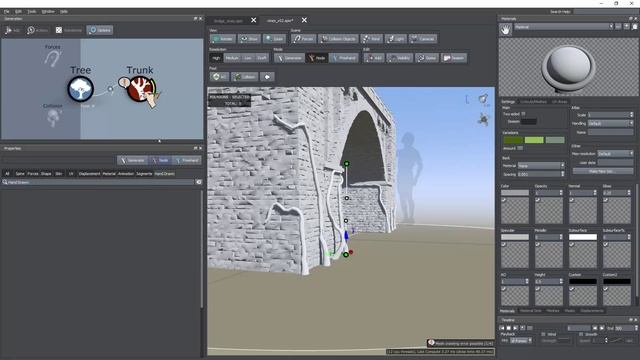Select High resolution button
This screenshot has height=360, width=640.
click(216, 58)
